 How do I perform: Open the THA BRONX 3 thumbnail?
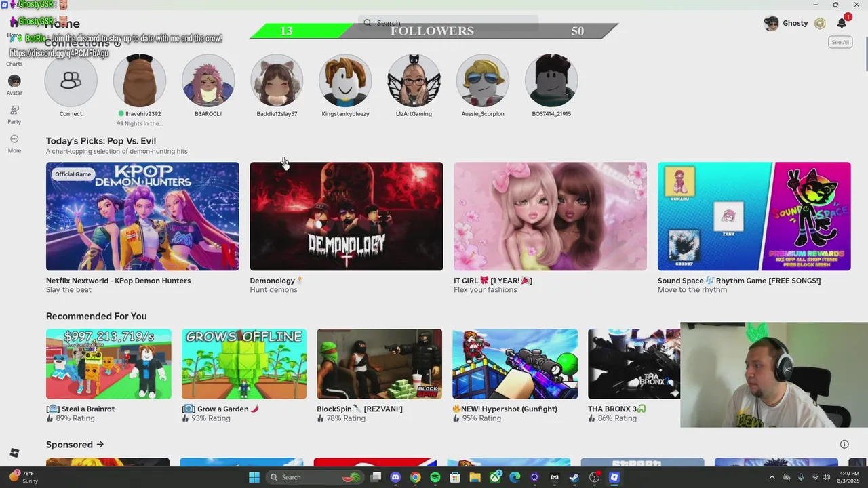click(x=634, y=364)
